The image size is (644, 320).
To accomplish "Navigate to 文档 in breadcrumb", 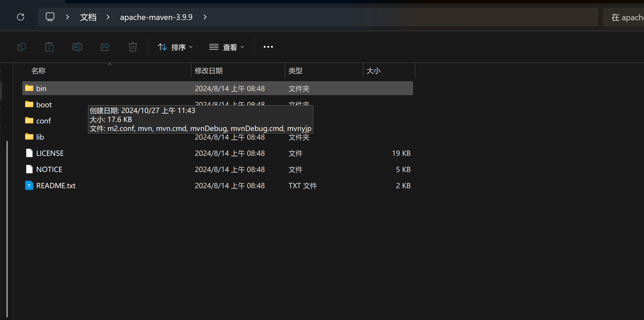I will (88, 17).
